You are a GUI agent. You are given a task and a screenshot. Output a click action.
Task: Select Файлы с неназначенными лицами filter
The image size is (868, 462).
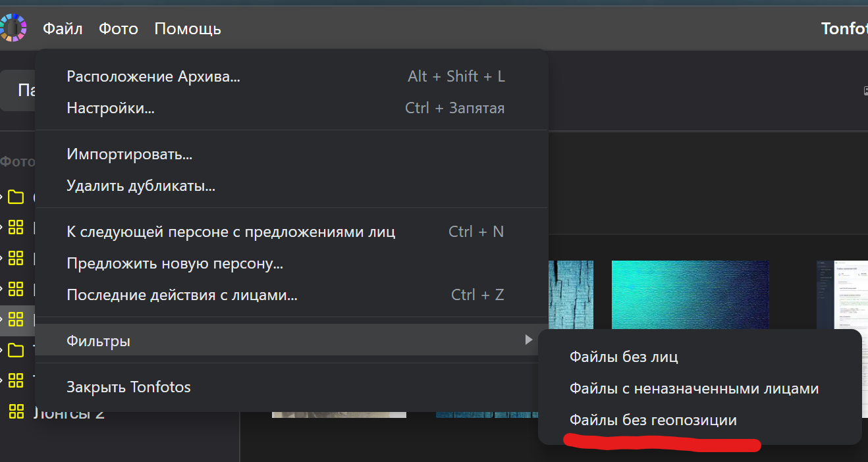tap(694, 388)
